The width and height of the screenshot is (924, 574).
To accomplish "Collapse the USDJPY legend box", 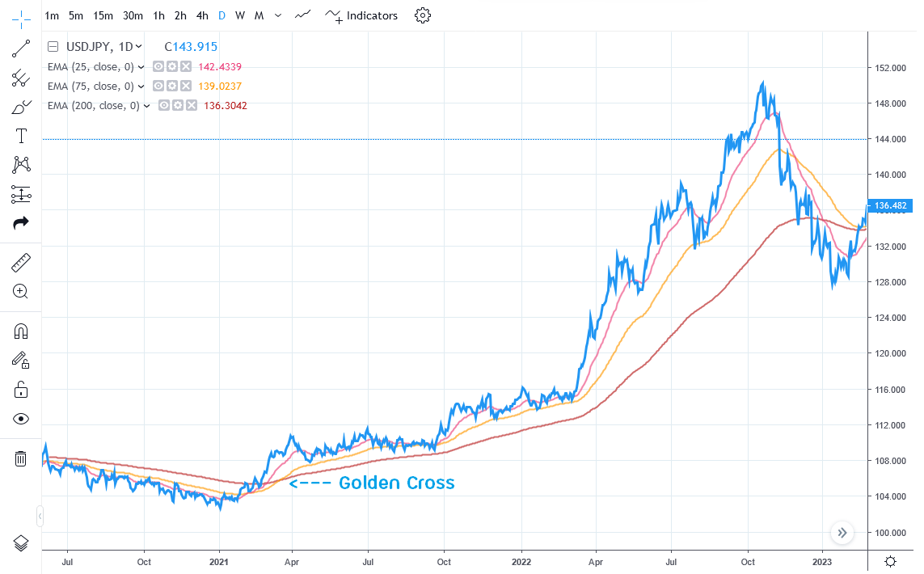I will pos(53,47).
